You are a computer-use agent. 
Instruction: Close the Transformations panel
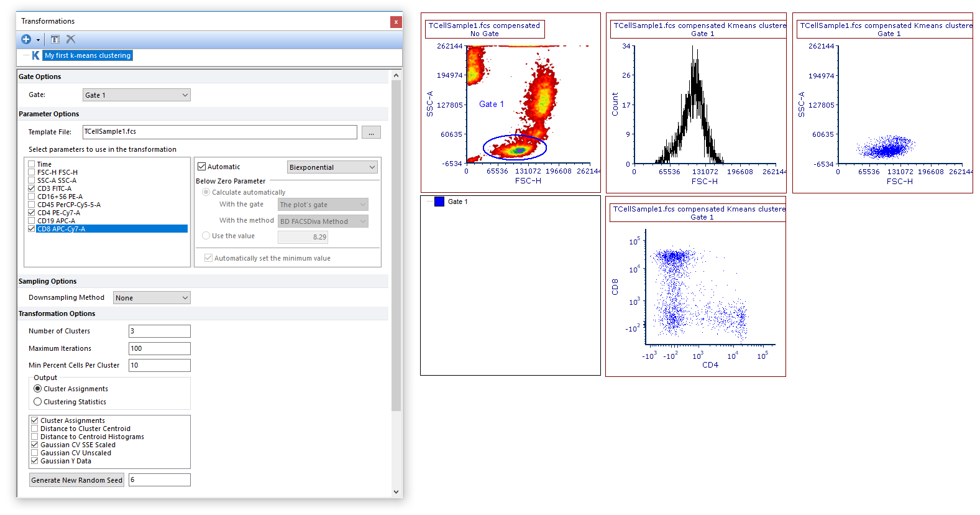point(396,22)
